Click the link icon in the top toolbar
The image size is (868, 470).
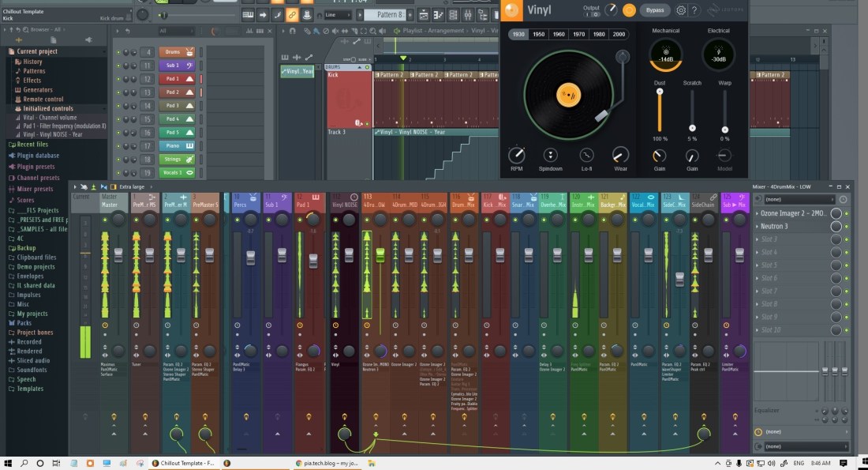tap(291, 15)
